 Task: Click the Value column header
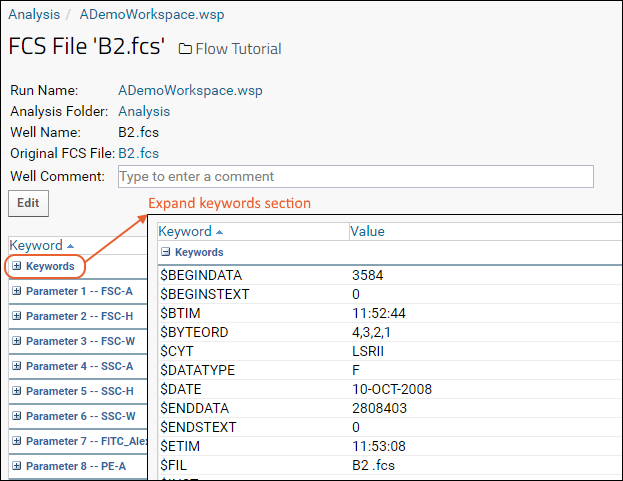point(367,231)
